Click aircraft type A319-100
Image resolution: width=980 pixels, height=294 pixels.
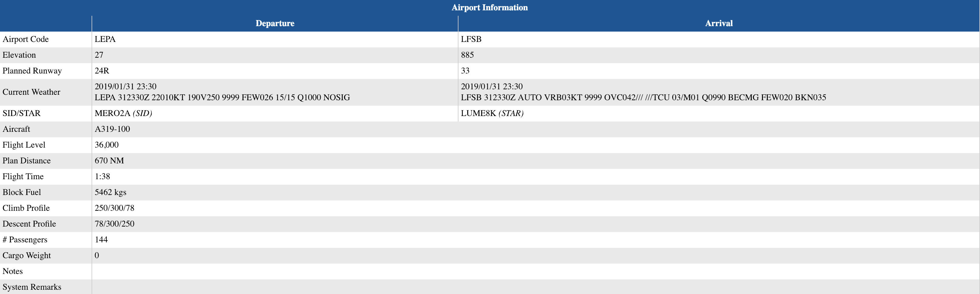click(x=112, y=129)
